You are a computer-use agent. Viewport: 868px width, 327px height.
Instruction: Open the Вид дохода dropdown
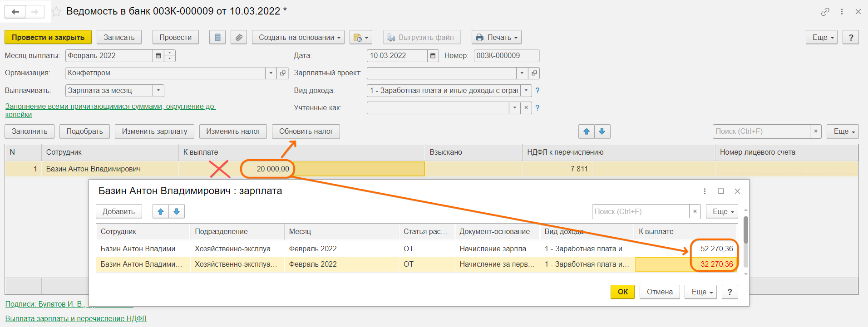526,91
